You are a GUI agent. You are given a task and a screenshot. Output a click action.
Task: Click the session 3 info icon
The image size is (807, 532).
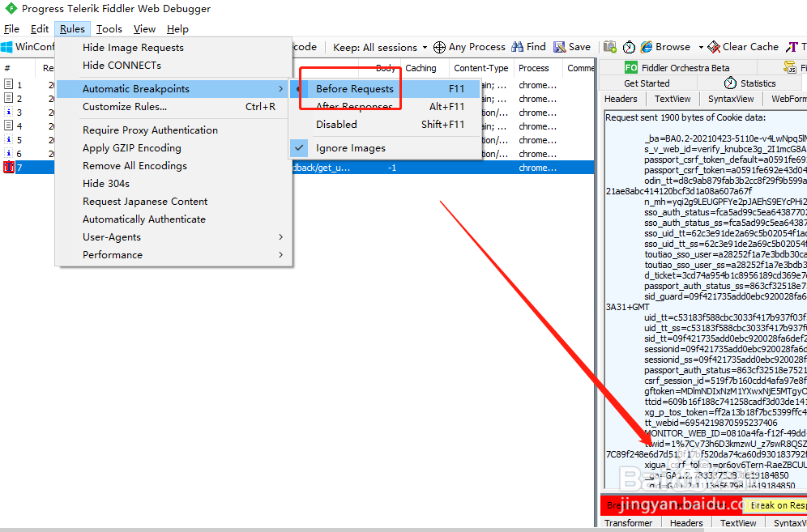(8, 112)
